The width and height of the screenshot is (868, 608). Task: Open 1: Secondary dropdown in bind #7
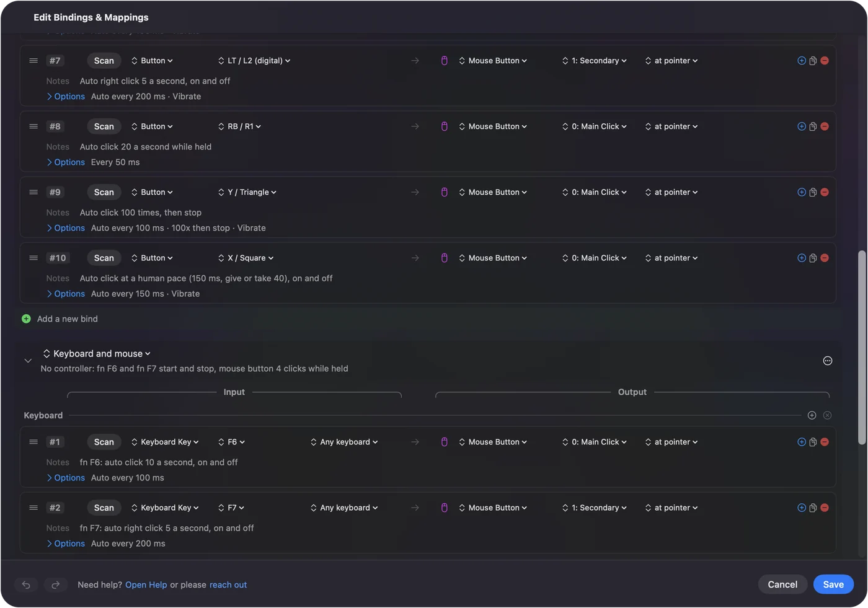595,61
